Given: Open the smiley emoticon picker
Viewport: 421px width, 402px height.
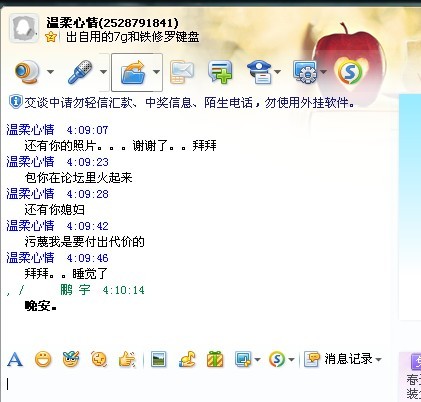Looking at the screenshot, I should point(43,360).
